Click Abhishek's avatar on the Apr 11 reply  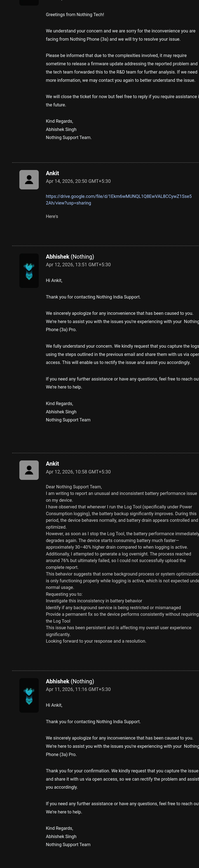coord(29,695)
